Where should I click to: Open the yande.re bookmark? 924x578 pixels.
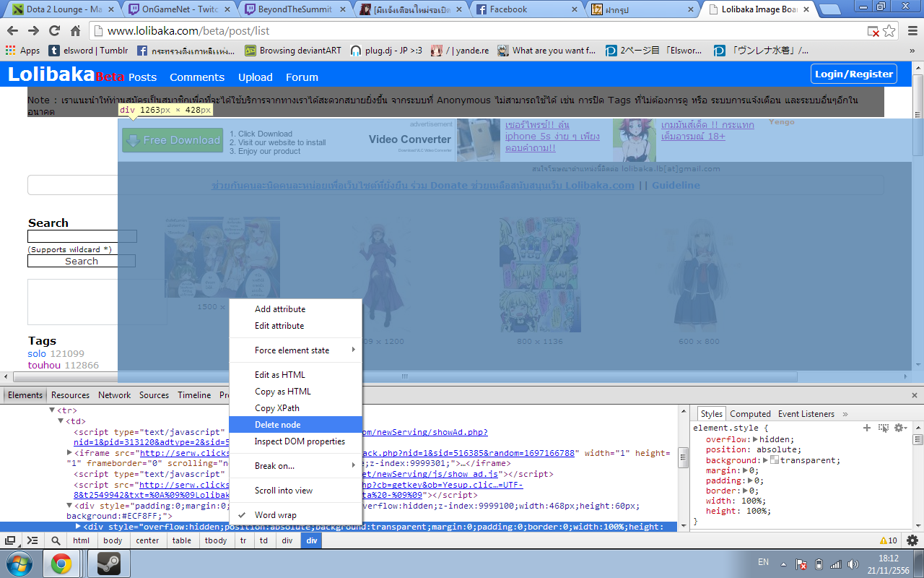click(x=460, y=51)
